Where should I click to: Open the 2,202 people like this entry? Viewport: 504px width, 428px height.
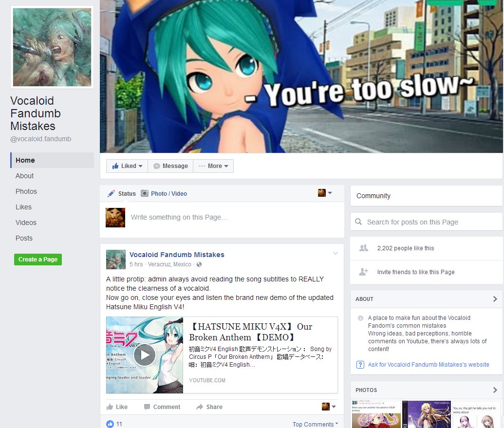pyautogui.click(x=405, y=248)
